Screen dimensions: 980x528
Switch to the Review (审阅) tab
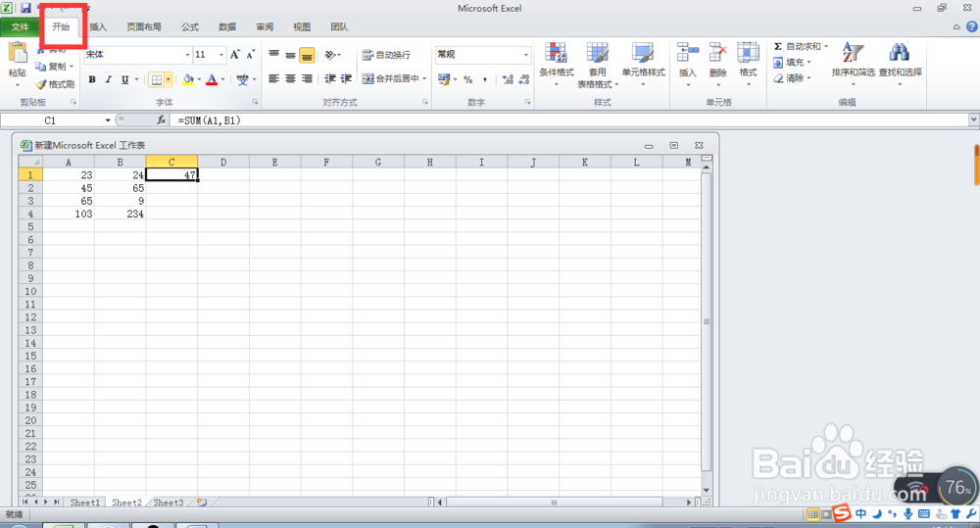[265, 26]
